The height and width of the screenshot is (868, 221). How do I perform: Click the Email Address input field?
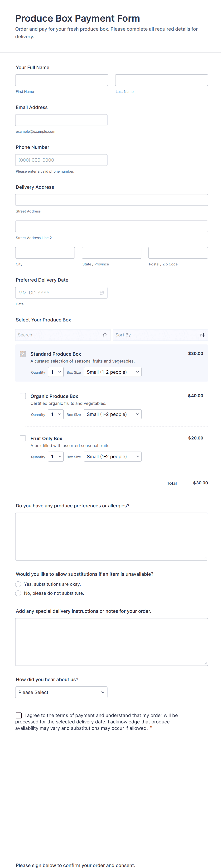tap(61, 120)
